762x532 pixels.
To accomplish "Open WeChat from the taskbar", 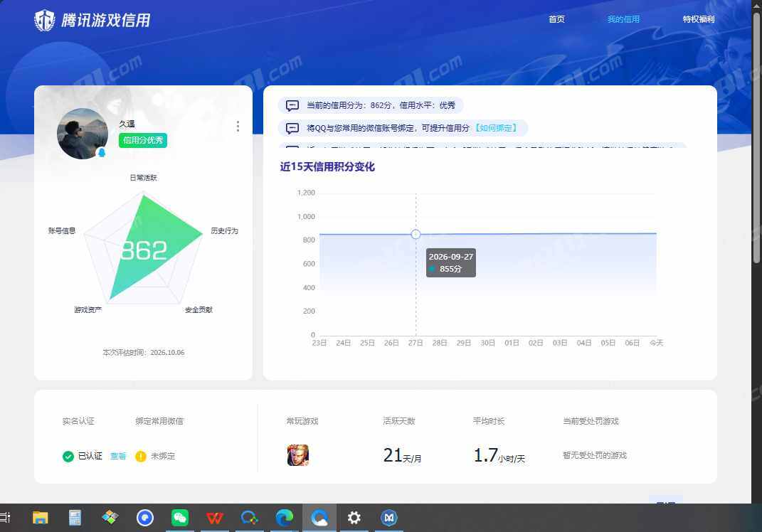I will coord(180,518).
